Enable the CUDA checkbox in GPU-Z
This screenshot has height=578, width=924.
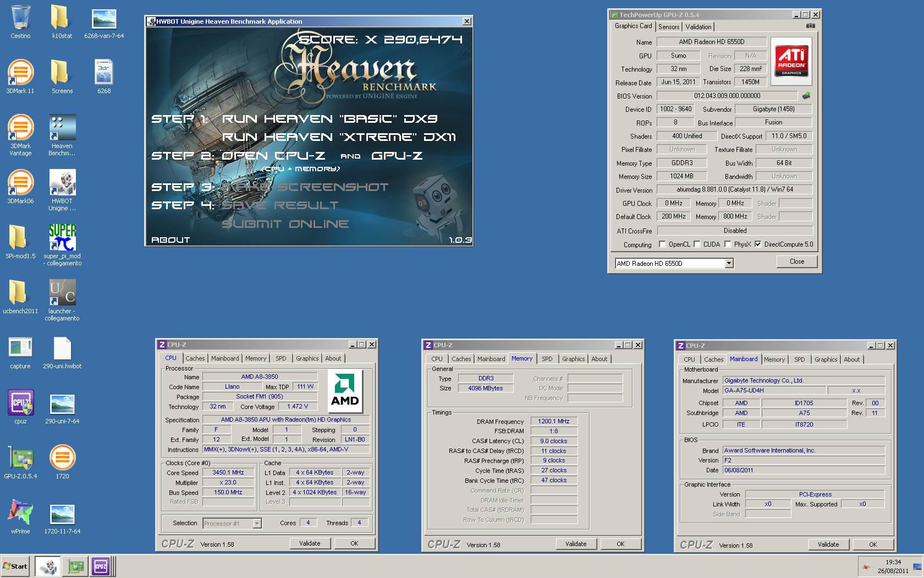tap(697, 244)
